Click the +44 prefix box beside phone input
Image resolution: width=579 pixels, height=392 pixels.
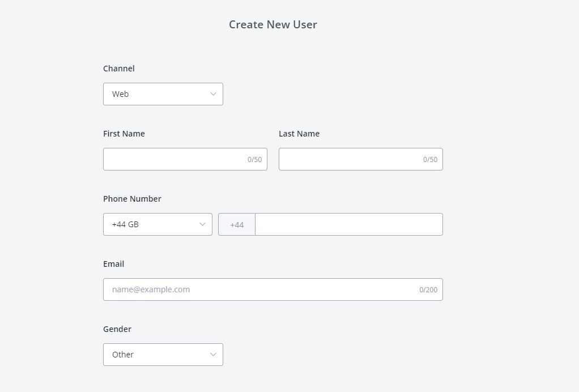point(237,225)
